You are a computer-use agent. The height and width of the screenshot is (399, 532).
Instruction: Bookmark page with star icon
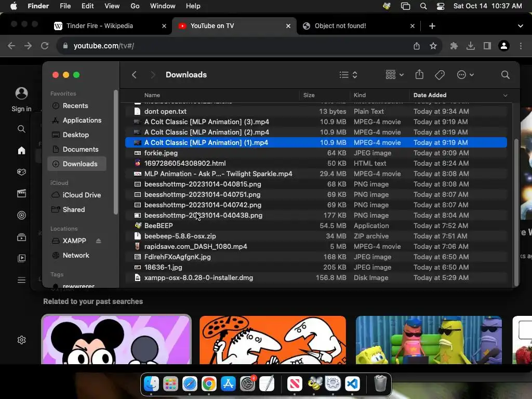433,46
